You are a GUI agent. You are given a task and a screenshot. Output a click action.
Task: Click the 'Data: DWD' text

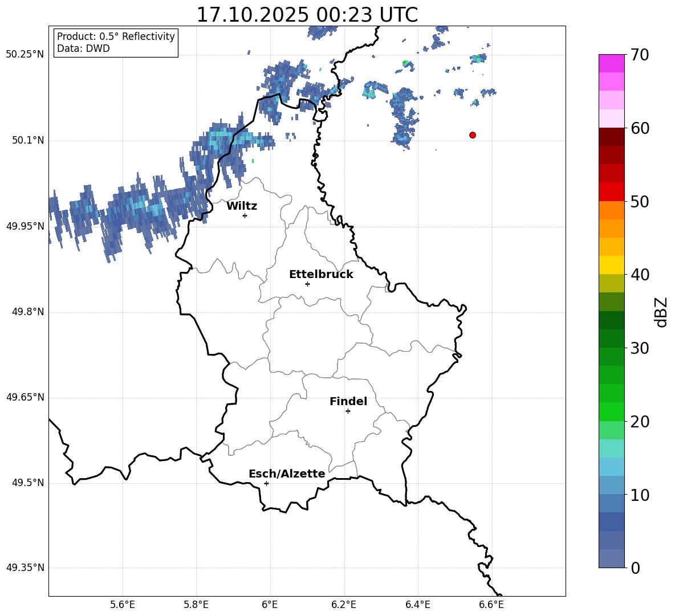pos(83,48)
